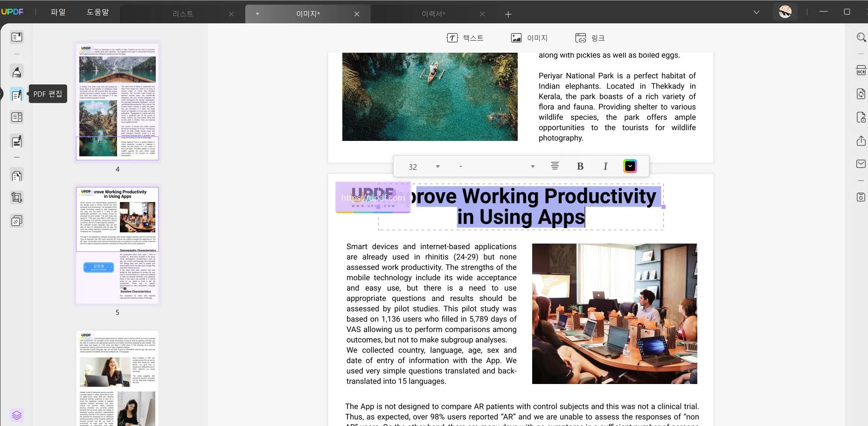
Task: Select the 텍스트 edit tool
Action: click(465, 38)
